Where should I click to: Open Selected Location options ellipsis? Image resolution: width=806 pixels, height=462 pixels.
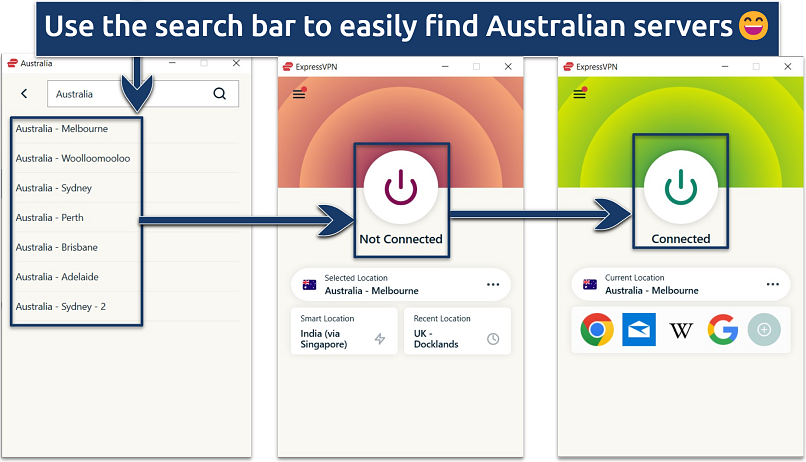pos(493,285)
